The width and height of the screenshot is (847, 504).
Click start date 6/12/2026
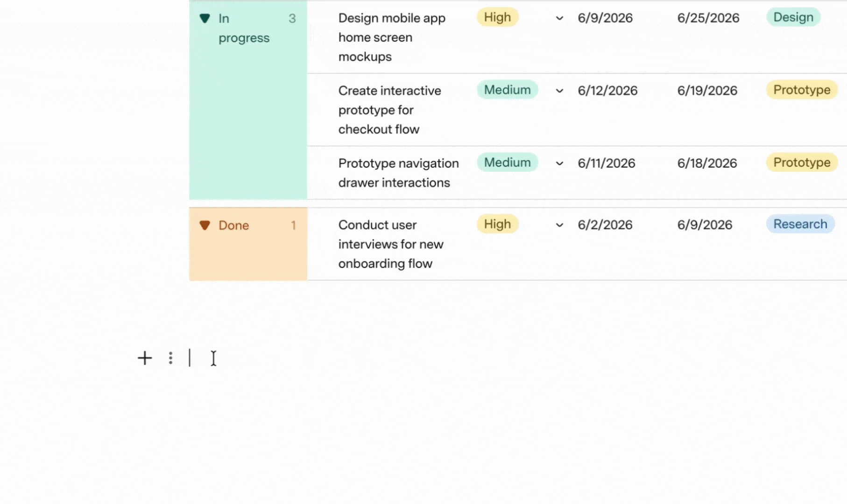click(607, 91)
